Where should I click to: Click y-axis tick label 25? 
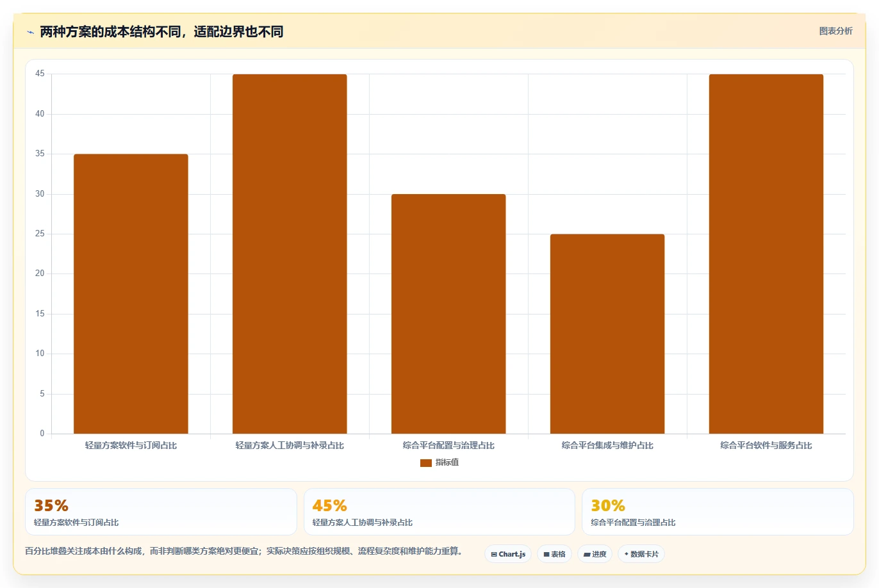(40, 234)
